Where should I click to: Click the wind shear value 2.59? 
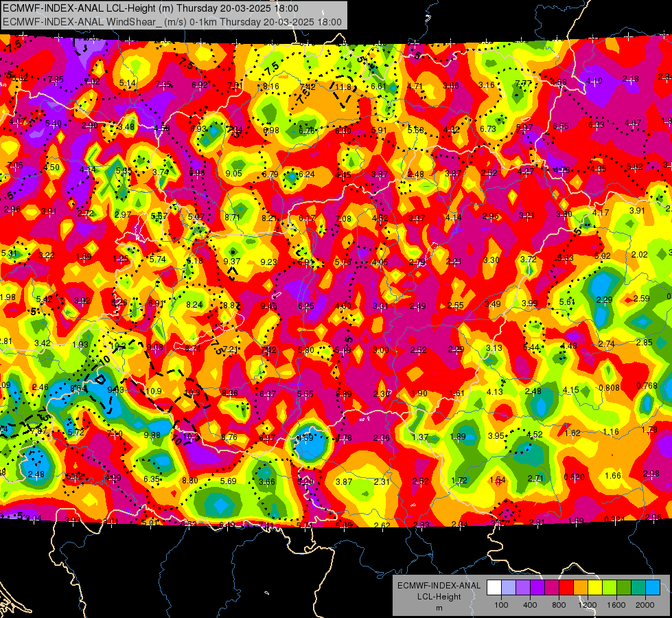pyautogui.click(x=642, y=298)
